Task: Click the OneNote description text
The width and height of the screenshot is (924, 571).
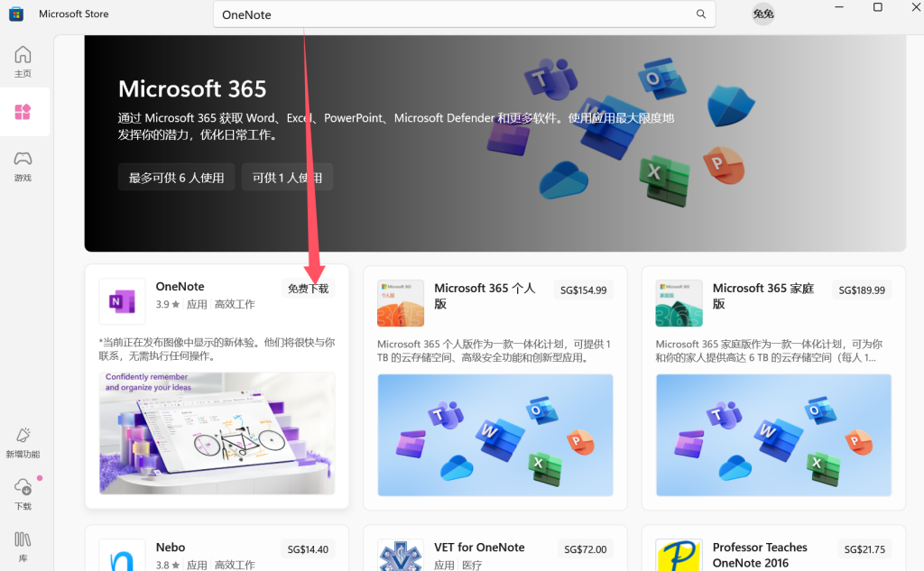Action: (x=217, y=349)
